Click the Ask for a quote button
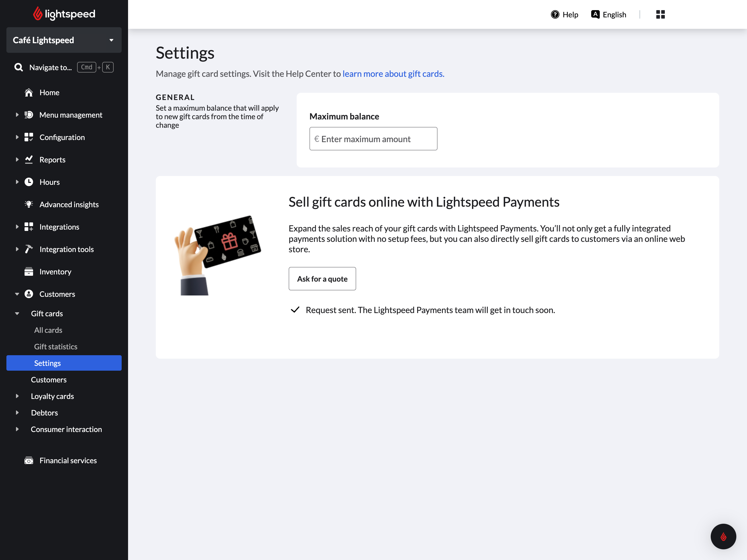The image size is (747, 560). 322,279
